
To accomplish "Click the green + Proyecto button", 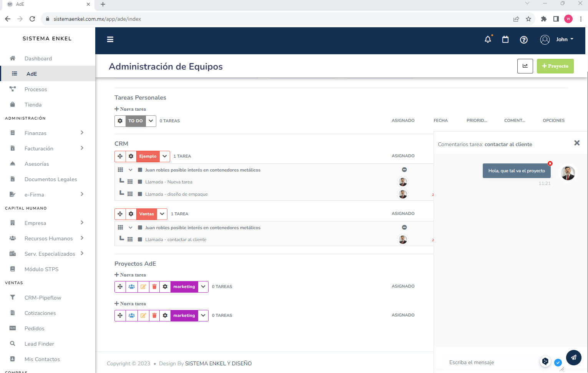I will (x=555, y=66).
